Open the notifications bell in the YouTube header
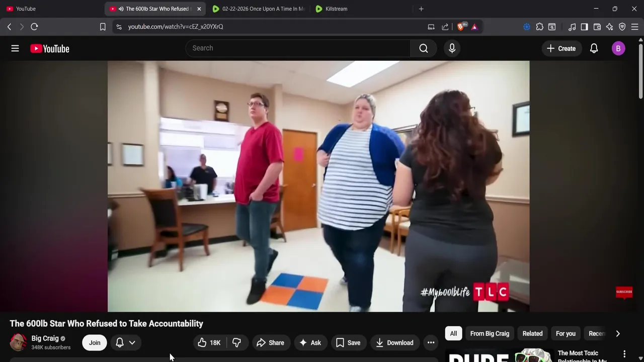644x362 pixels. click(x=594, y=48)
